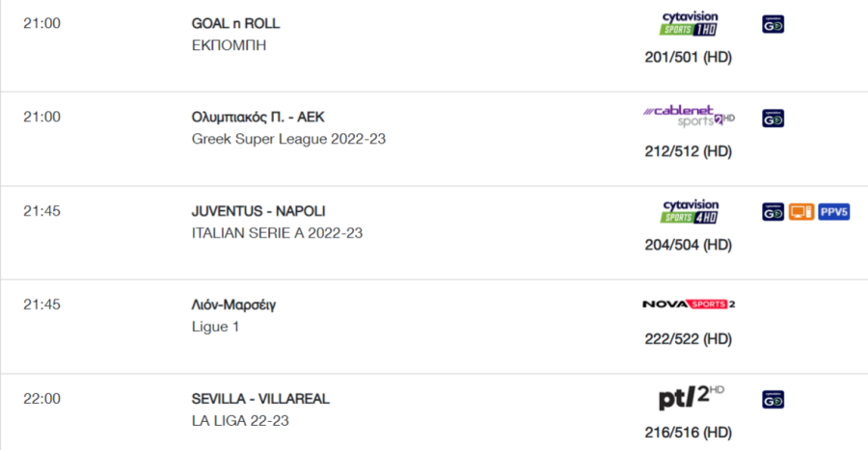
Task: Click the Nova Sports 2 channel logo
Action: click(x=689, y=304)
